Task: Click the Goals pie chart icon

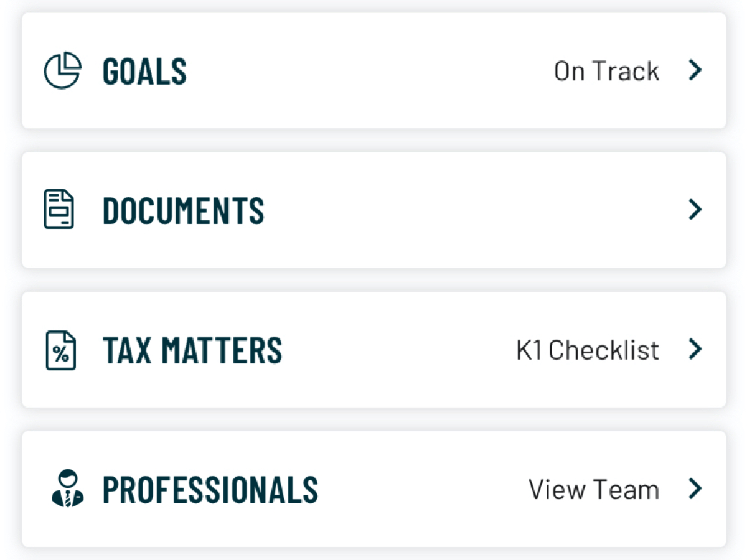Action: [x=62, y=70]
